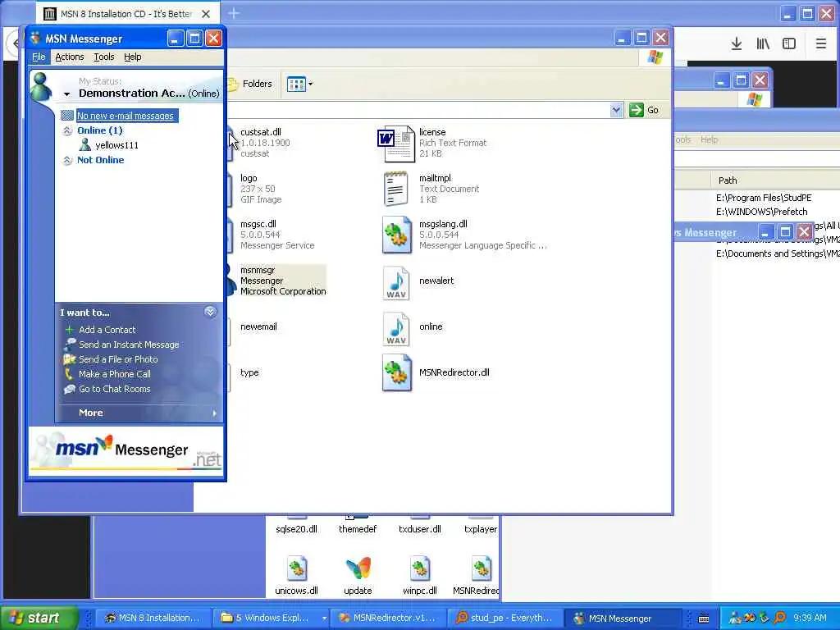Collapse the I want to... panel
Screen dimensions: 840x630
(210, 312)
